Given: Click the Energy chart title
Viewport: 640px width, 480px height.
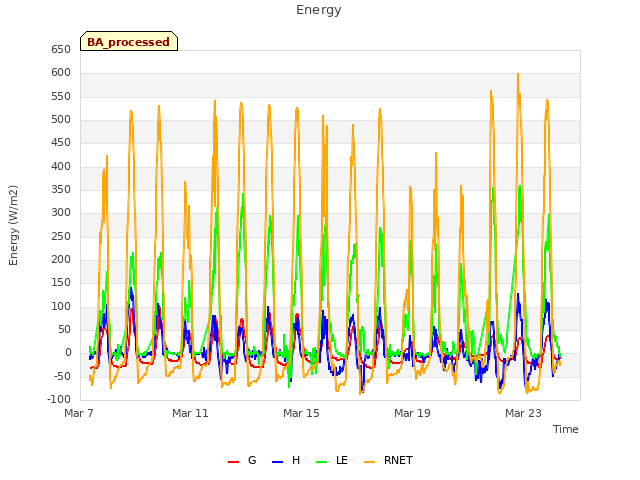Looking at the screenshot, I should (319, 10).
